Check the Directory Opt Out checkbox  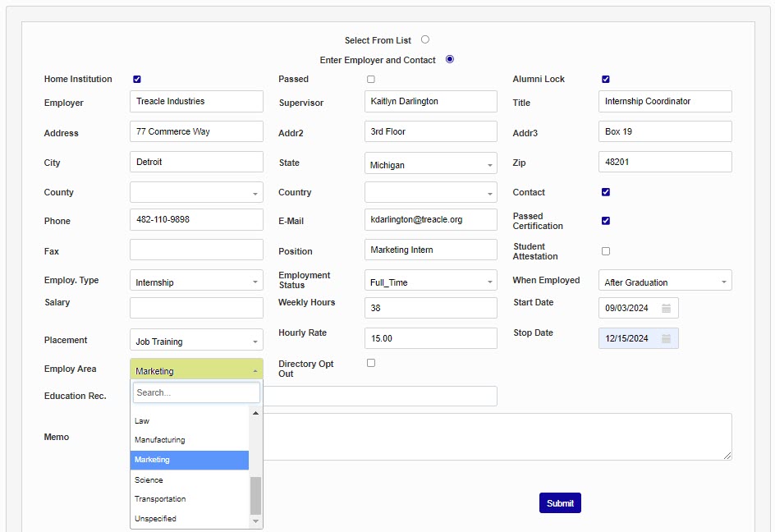[x=371, y=363]
